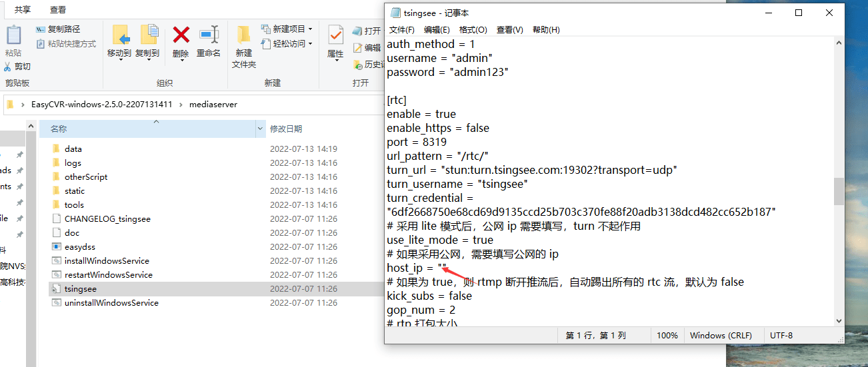
Task: Open the 删除 dropdown arrow
Action: 181,61
